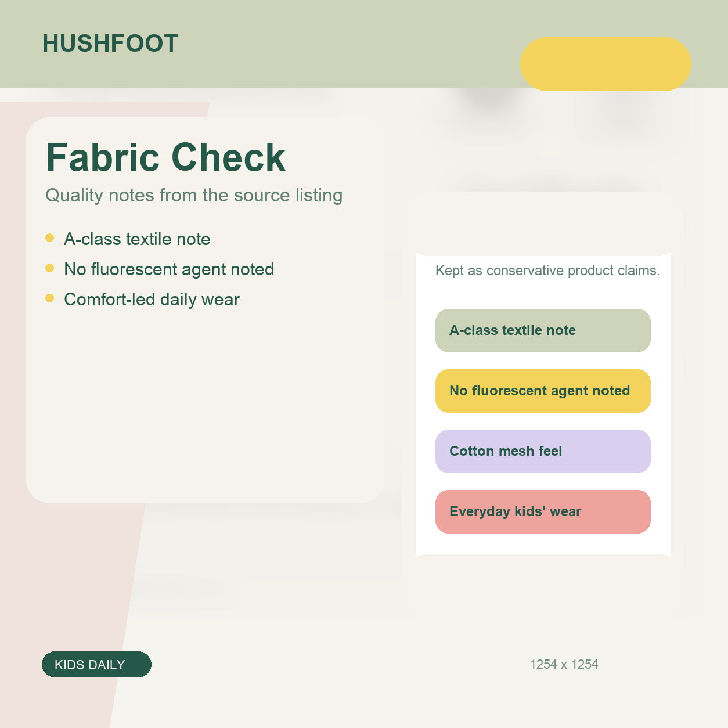728x728 pixels.
Task: Click 'Quality notes from the source listing' subtitle
Action: point(194,196)
